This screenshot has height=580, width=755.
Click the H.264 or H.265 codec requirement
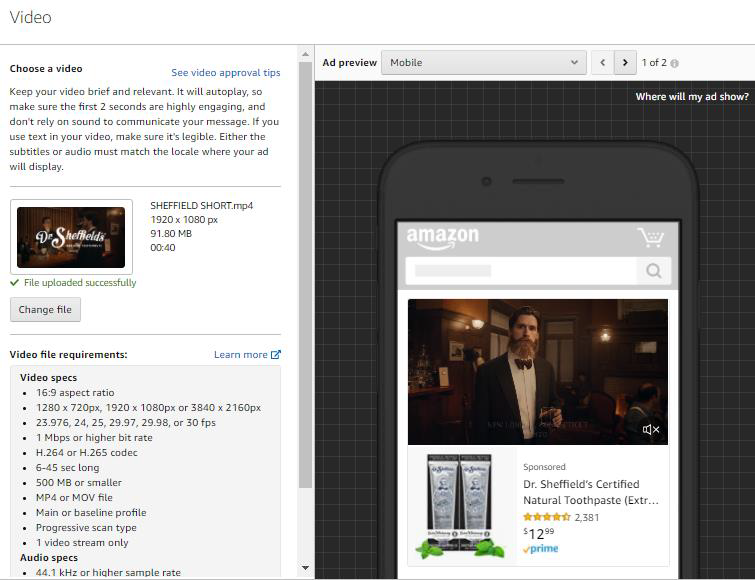pos(87,452)
